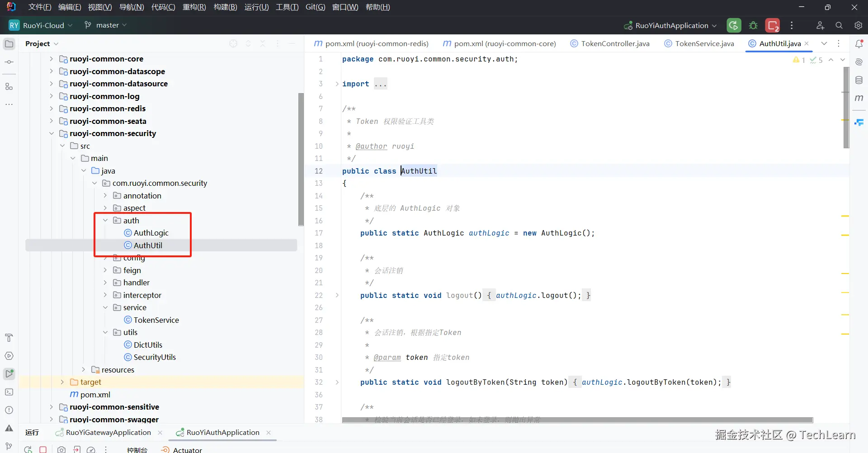
Task: Click the Project tree vertical scrollbar
Action: pyautogui.click(x=301, y=159)
